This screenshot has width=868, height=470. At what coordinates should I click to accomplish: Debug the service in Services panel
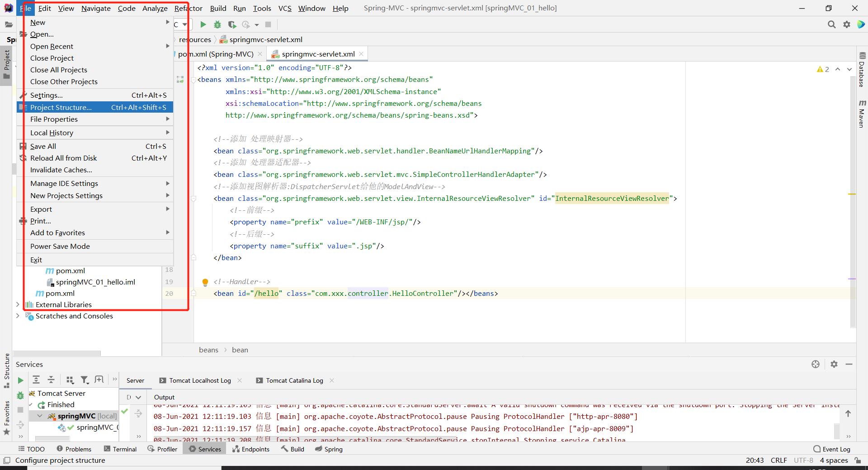(x=20, y=395)
